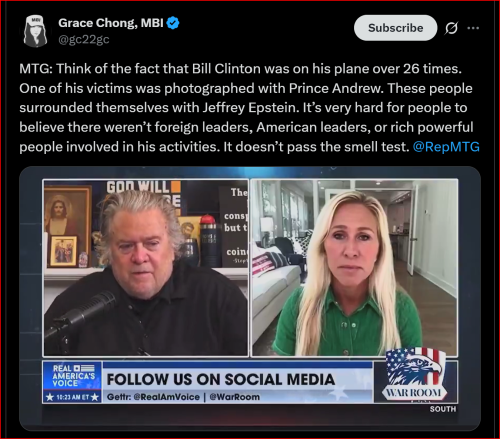Click the 10:23 AM ET time stamp

72,397
